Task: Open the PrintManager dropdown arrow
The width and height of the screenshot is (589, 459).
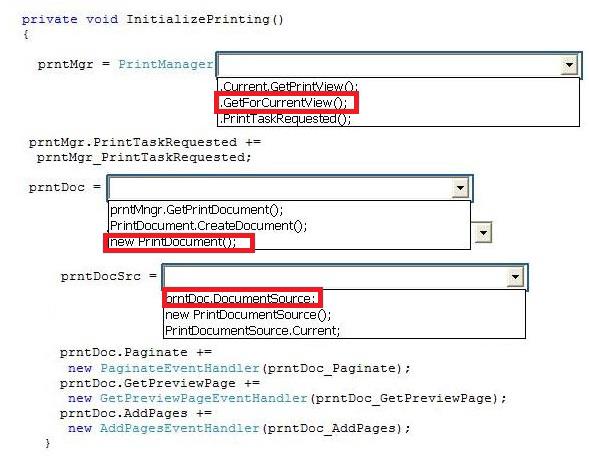Action: pyautogui.click(x=569, y=65)
